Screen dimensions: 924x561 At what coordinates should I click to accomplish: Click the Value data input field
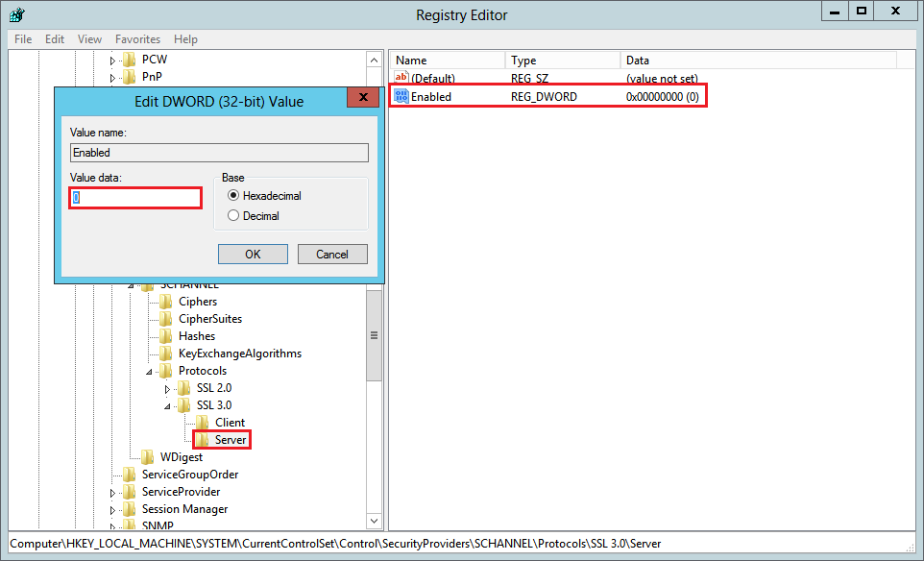tap(135, 198)
